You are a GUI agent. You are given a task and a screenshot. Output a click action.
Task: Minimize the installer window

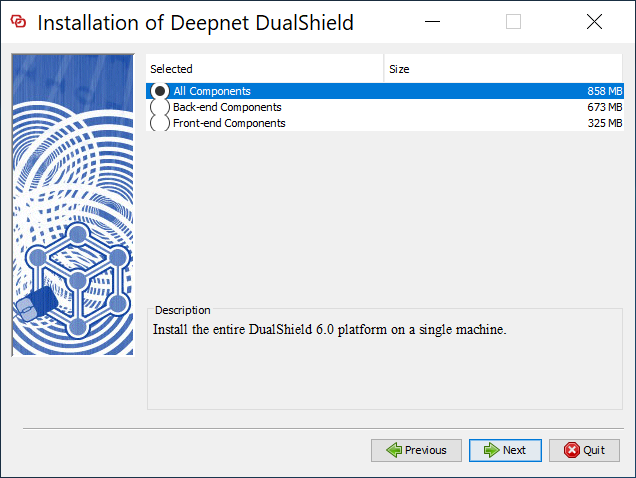click(x=432, y=22)
